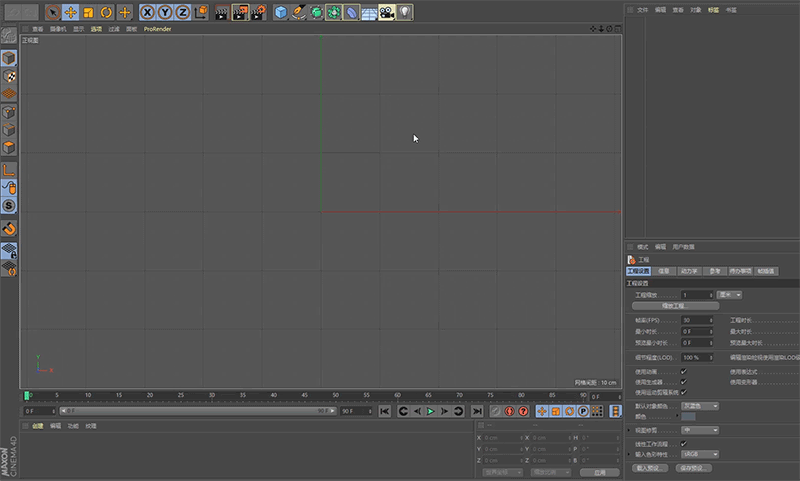The height and width of the screenshot is (481, 800).
Task: Open the ProRender viewport menu
Action: (x=158, y=29)
